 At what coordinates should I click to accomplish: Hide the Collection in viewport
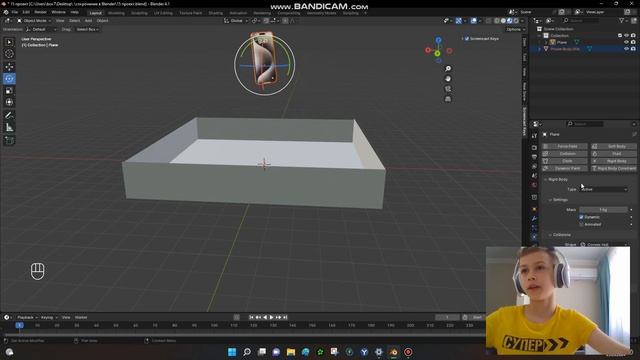(626, 36)
